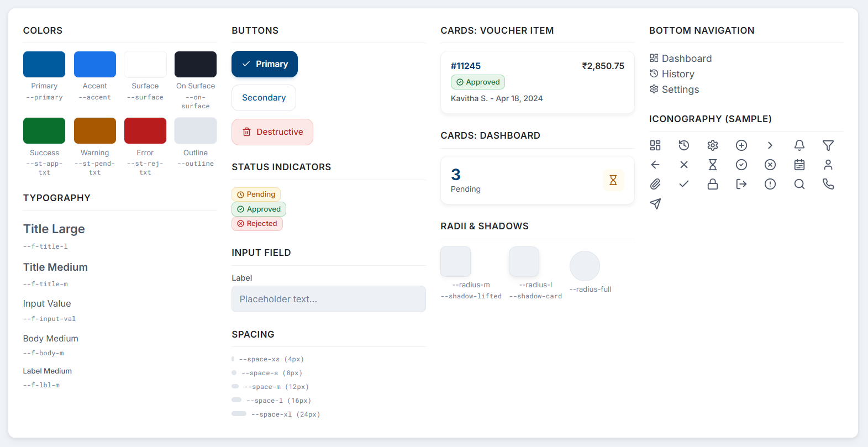The height and width of the screenshot is (447, 868).
Task: Click the alert exclamation circle icon
Action: (x=770, y=184)
